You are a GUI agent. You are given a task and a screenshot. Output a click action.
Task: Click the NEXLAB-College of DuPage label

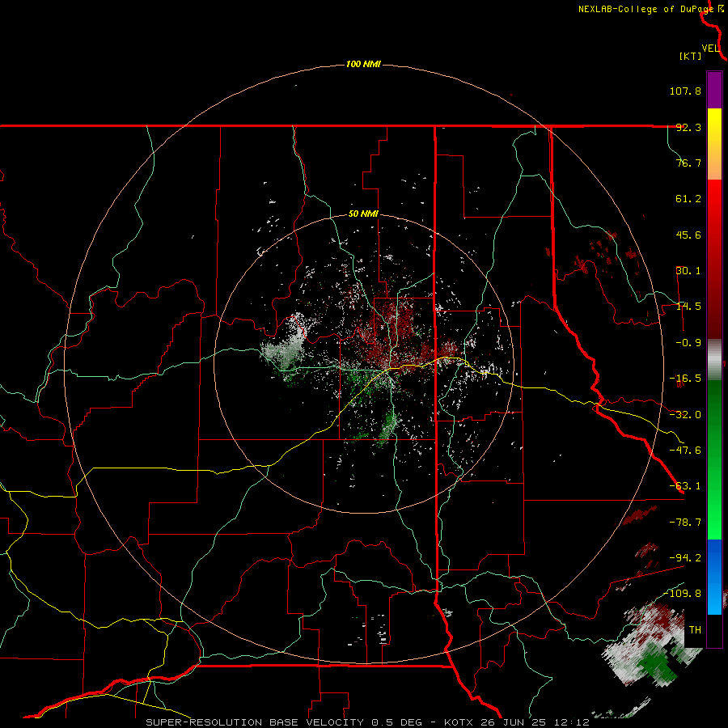point(645,9)
